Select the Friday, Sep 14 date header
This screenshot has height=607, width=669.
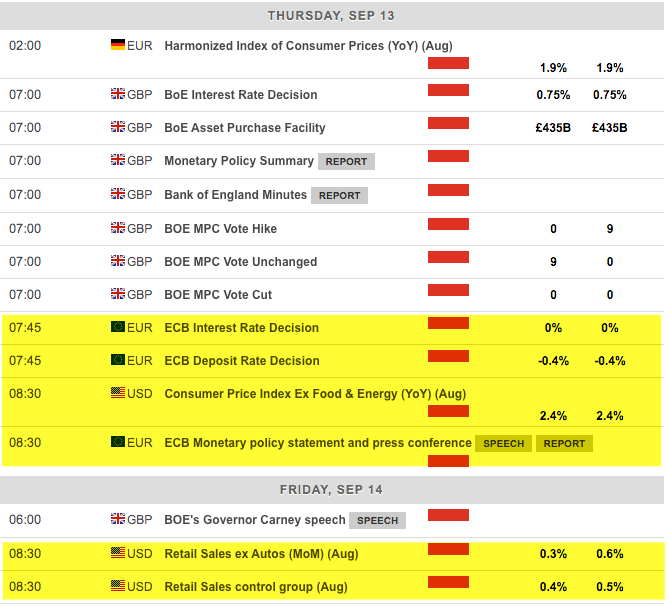coord(331,489)
